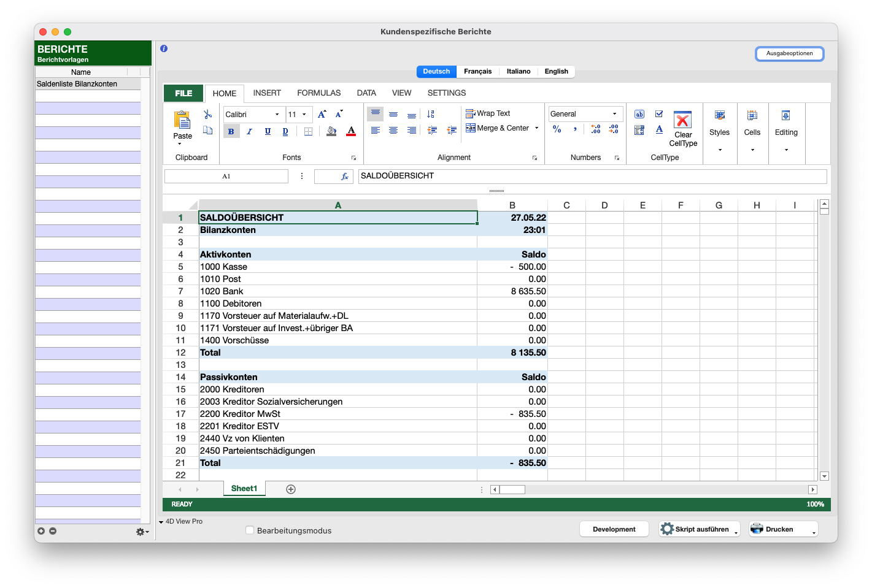Screen dimensions: 872x588
Task: Click the Development button
Action: pyautogui.click(x=614, y=529)
